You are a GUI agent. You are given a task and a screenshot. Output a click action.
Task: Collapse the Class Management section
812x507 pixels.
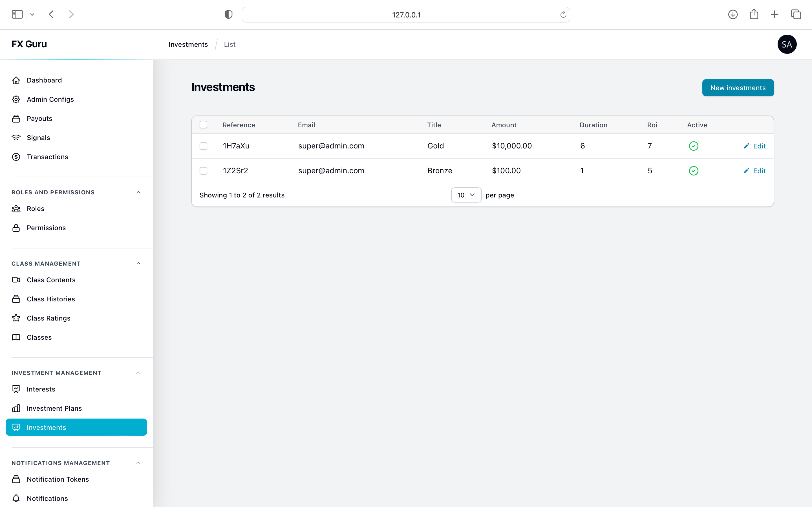click(138, 263)
